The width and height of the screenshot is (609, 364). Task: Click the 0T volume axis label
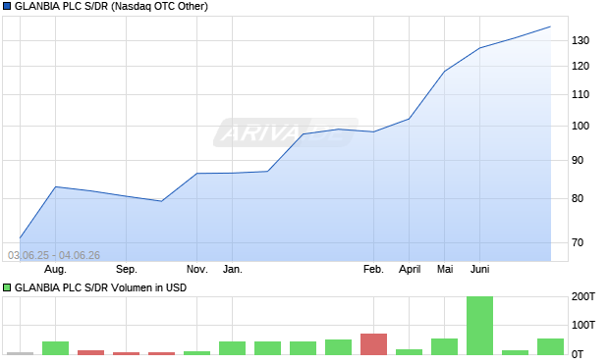coord(578,354)
